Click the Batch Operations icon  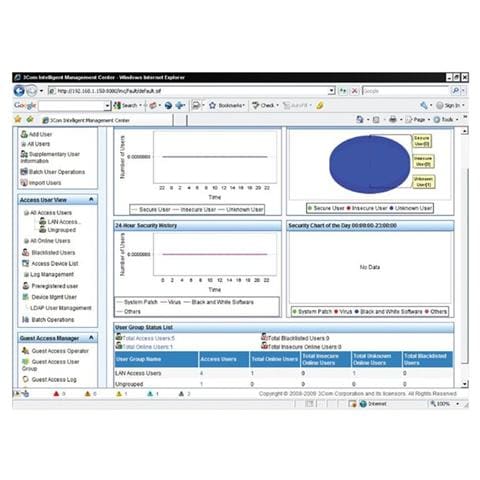pos(26,319)
